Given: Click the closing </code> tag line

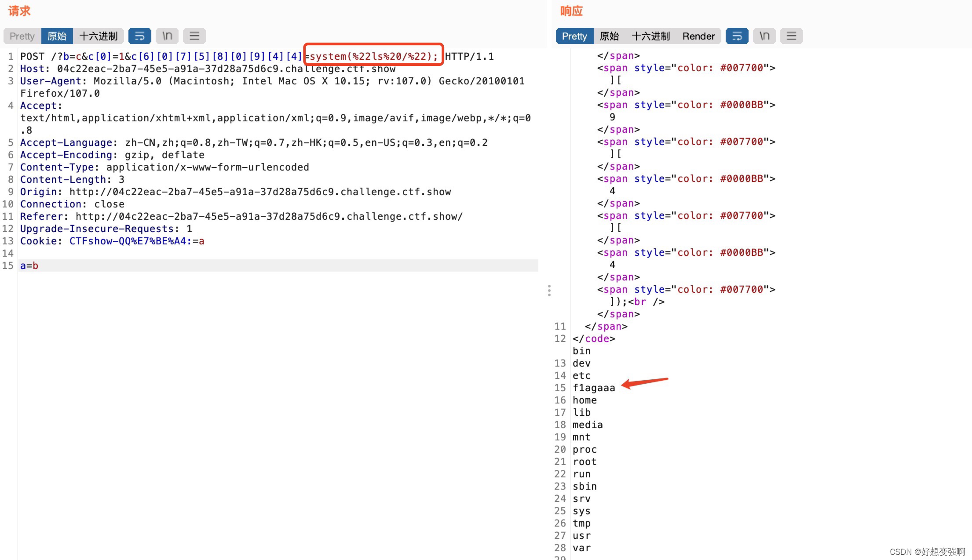Looking at the screenshot, I should coord(594,338).
